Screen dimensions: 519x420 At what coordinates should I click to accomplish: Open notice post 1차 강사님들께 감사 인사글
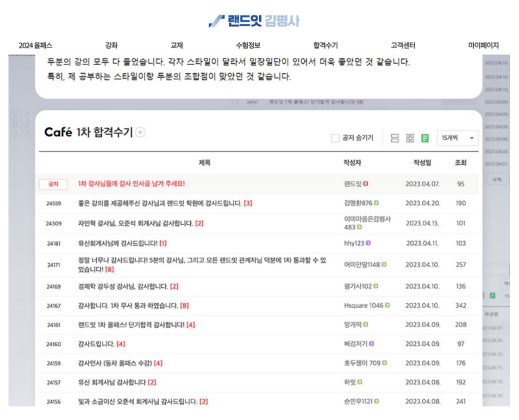131,184
